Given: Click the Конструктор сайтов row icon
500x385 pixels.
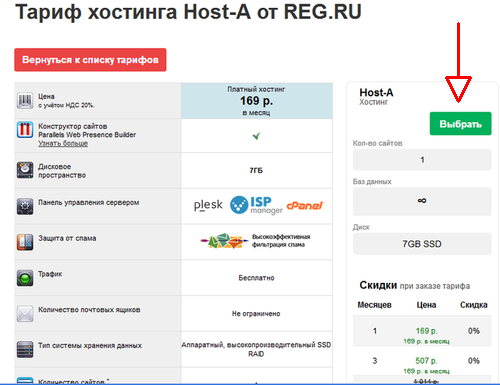Looking at the screenshot, I should tap(25, 130).
